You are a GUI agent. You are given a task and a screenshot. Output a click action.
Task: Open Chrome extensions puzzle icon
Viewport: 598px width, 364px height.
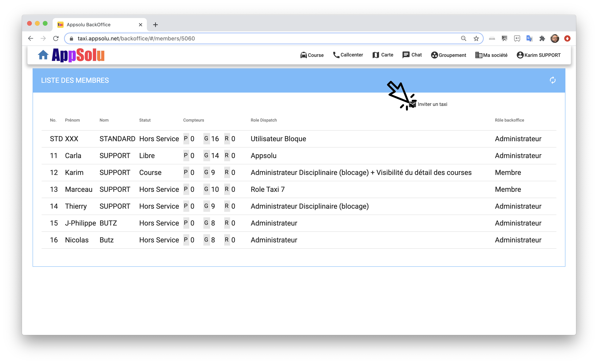point(542,39)
